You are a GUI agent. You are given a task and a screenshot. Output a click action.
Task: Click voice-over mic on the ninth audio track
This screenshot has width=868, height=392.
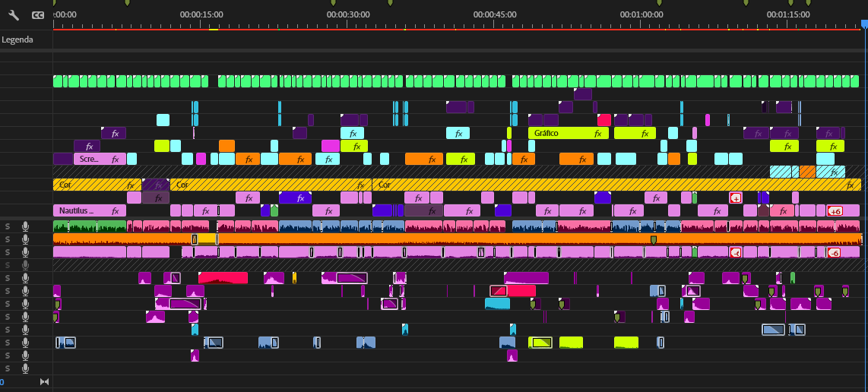coord(25,330)
